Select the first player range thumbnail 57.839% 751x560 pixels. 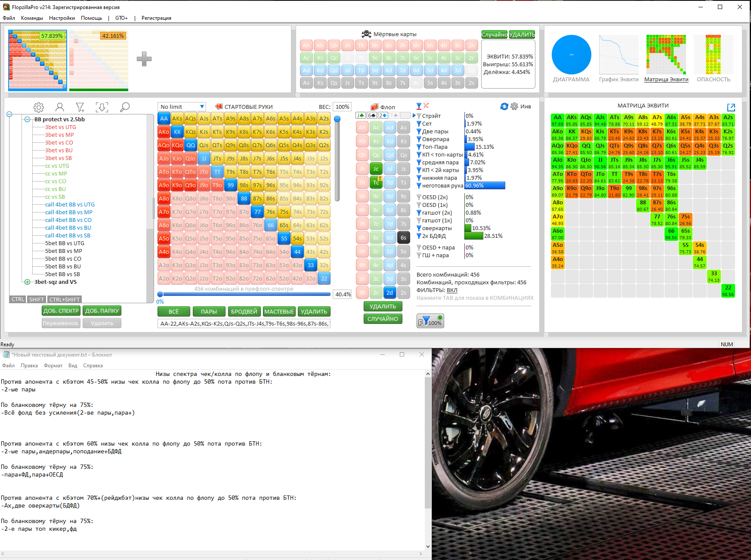tap(38, 60)
